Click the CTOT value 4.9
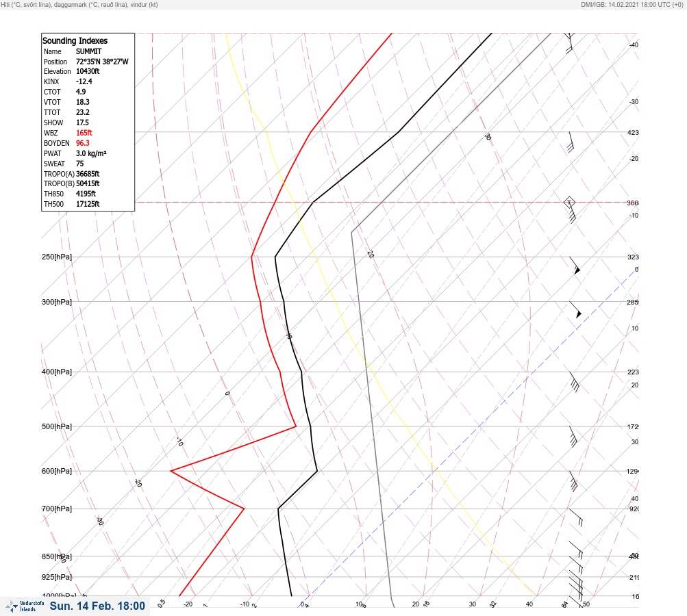Image resolution: width=687 pixels, height=616 pixels. [81, 92]
